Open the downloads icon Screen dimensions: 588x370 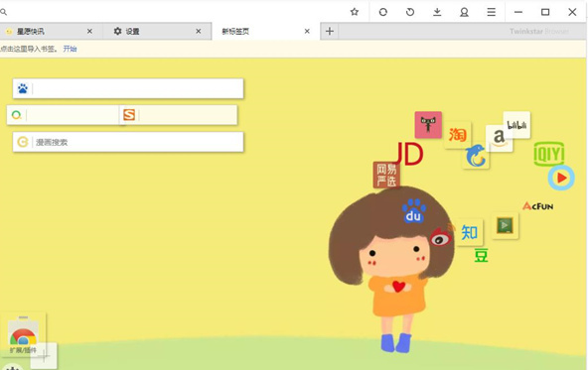pyautogui.click(x=437, y=12)
